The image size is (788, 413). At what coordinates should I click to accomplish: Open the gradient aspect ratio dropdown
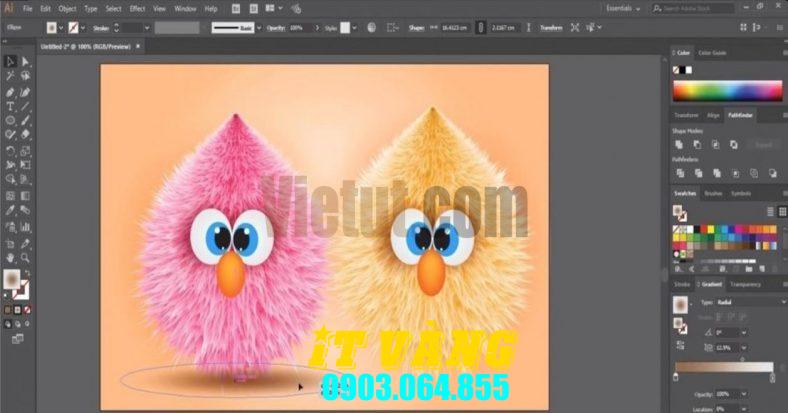pyautogui.click(x=744, y=348)
